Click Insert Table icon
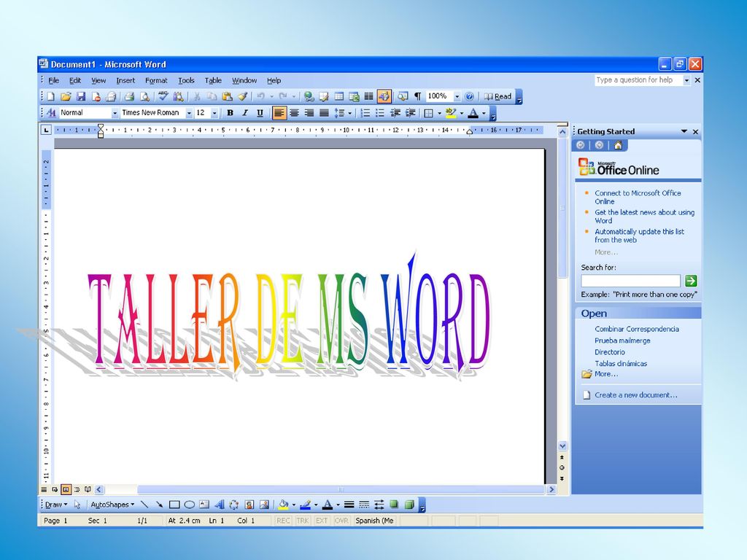The height and width of the screenshot is (560, 747). pos(338,97)
